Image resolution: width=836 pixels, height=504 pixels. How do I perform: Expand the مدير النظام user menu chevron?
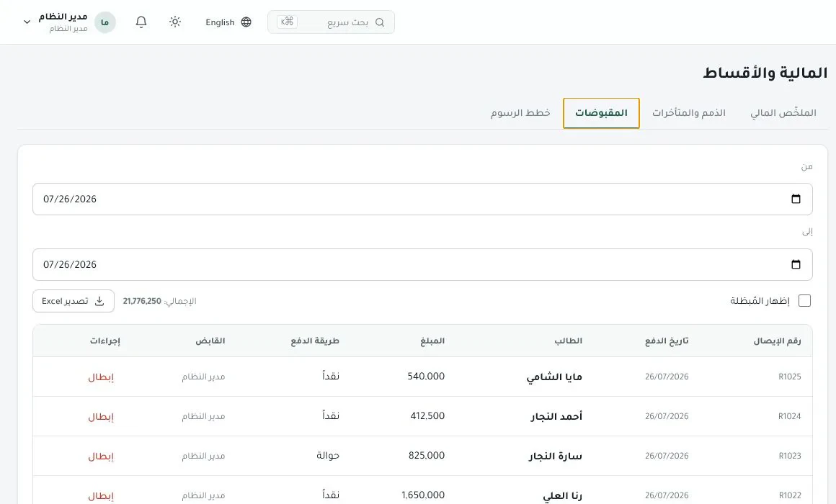coord(27,22)
